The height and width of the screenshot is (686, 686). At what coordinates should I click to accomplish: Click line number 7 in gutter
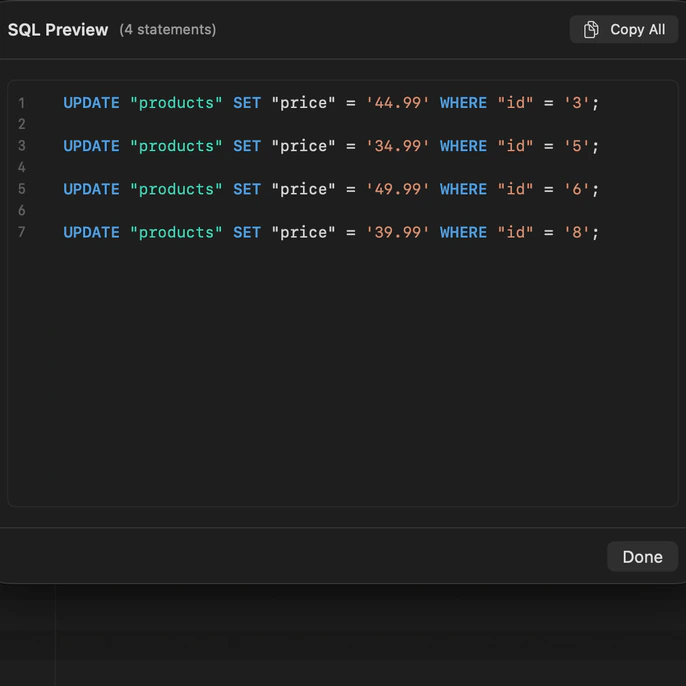21,232
